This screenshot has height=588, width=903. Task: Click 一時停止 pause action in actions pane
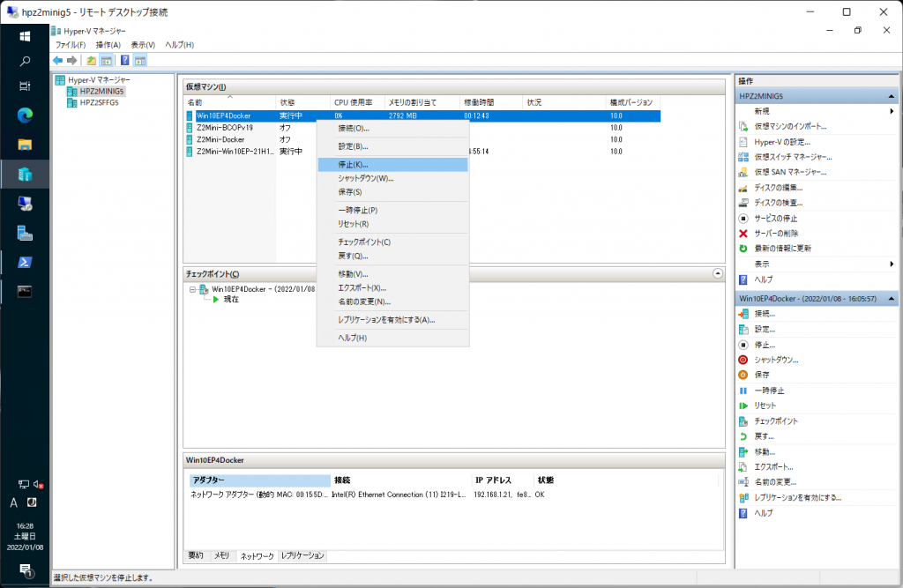coord(769,391)
